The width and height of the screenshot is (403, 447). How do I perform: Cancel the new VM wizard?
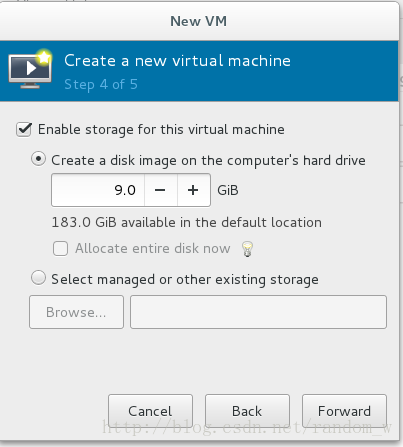coord(150,411)
